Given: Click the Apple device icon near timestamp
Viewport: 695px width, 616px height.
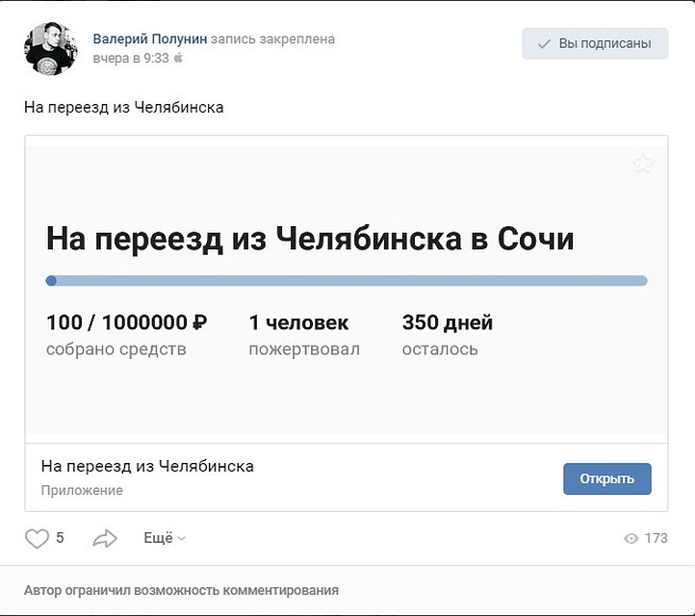Looking at the screenshot, I should pyautogui.click(x=178, y=58).
